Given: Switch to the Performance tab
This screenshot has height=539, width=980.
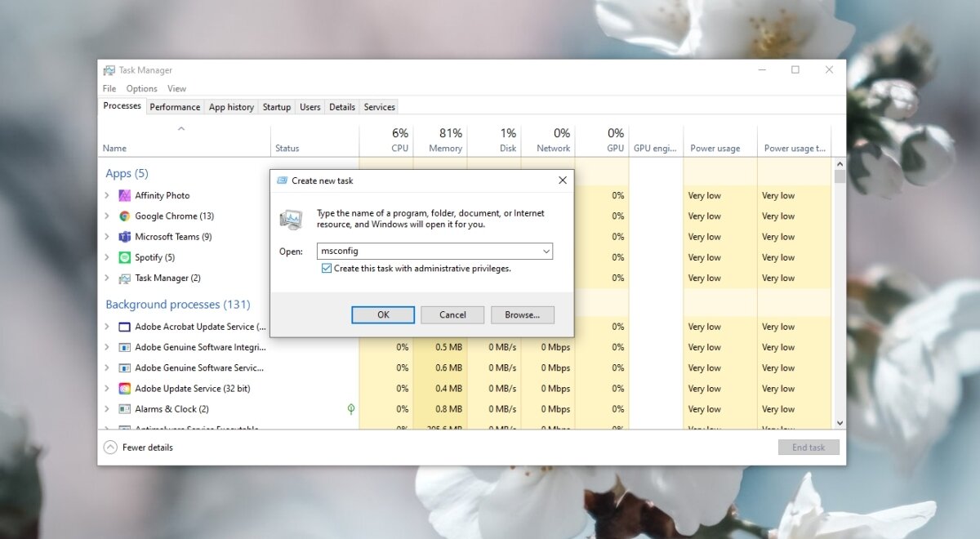Looking at the screenshot, I should pos(175,106).
